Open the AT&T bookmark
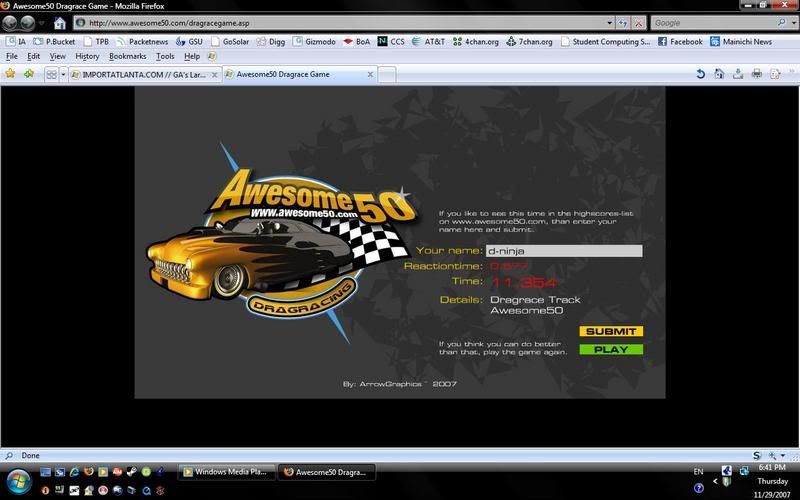Image resolution: width=800 pixels, height=500 pixels. click(429, 41)
